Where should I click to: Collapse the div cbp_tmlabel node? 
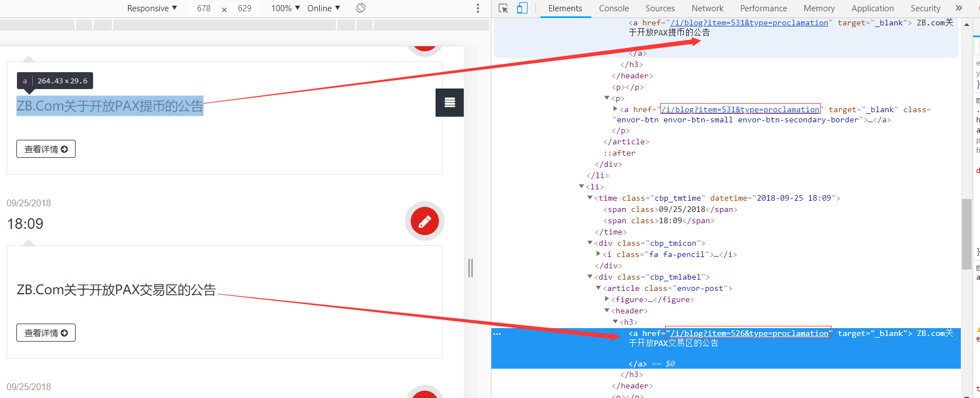pyautogui.click(x=590, y=276)
